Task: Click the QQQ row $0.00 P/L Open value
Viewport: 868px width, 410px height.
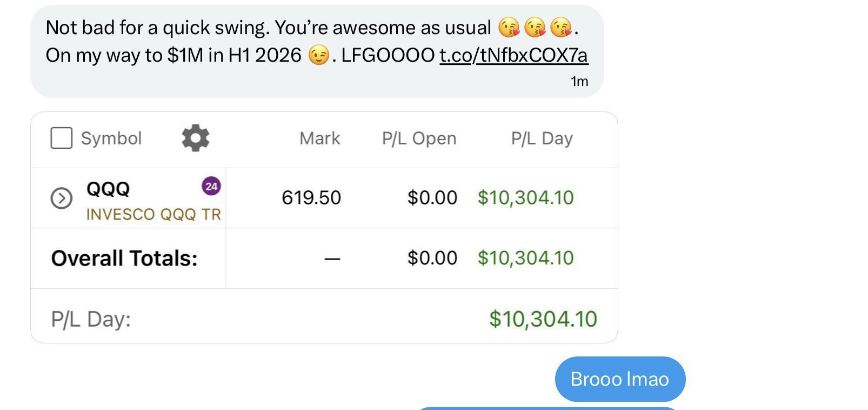Action: [x=432, y=198]
